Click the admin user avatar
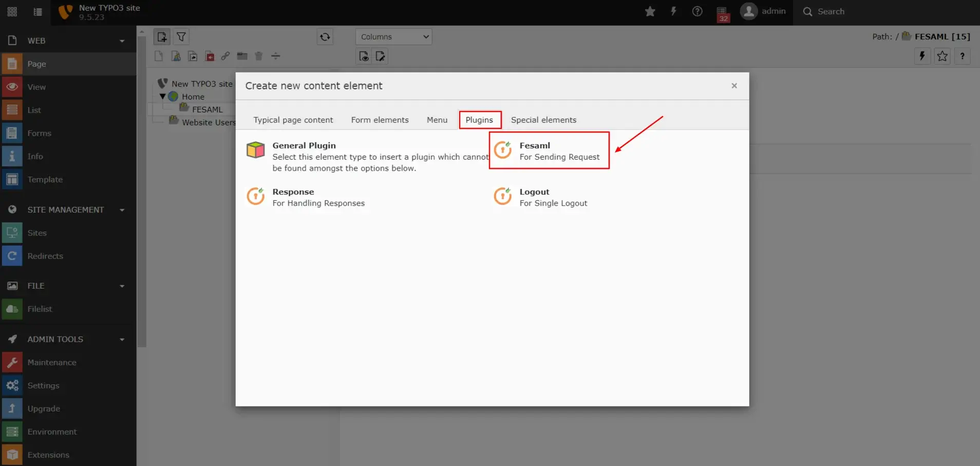980x466 pixels. click(749, 11)
